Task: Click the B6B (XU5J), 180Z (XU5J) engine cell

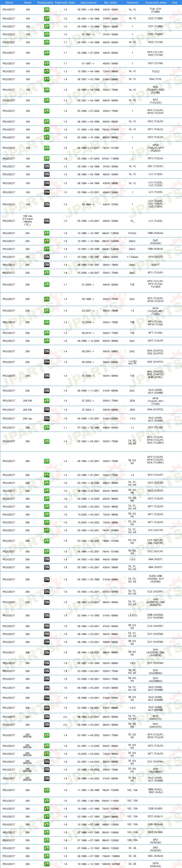Action: [155, 791]
